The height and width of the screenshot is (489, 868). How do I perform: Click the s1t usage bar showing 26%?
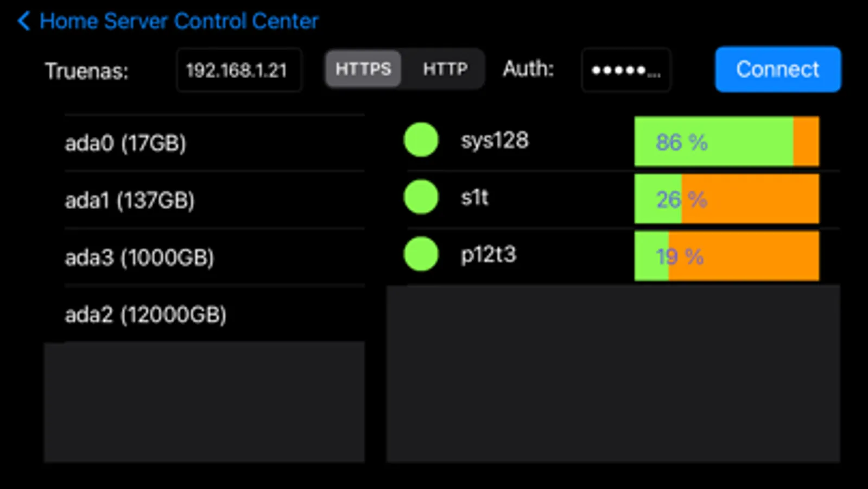tap(726, 199)
